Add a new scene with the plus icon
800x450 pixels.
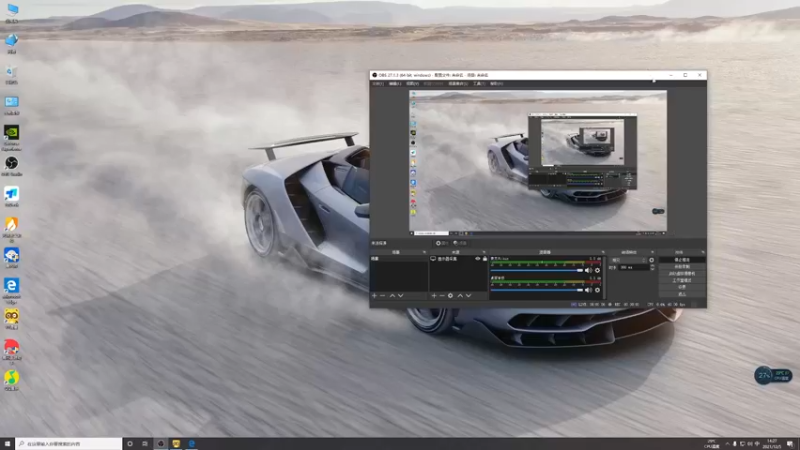click(374, 296)
